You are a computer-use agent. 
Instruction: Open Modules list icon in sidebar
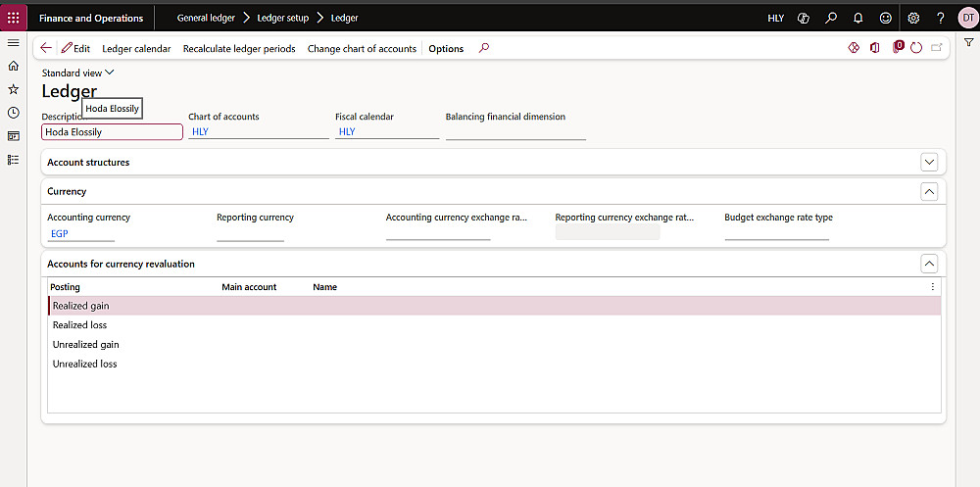[13, 160]
